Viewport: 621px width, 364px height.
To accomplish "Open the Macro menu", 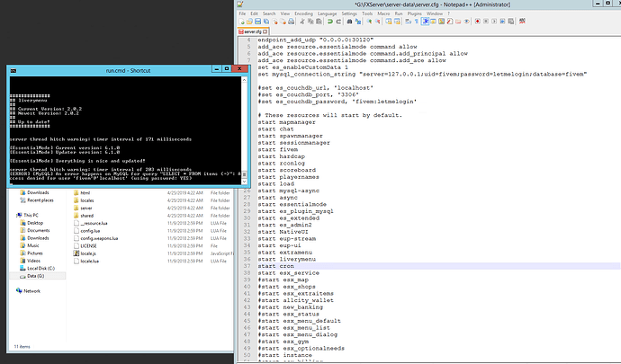I will [383, 13].
